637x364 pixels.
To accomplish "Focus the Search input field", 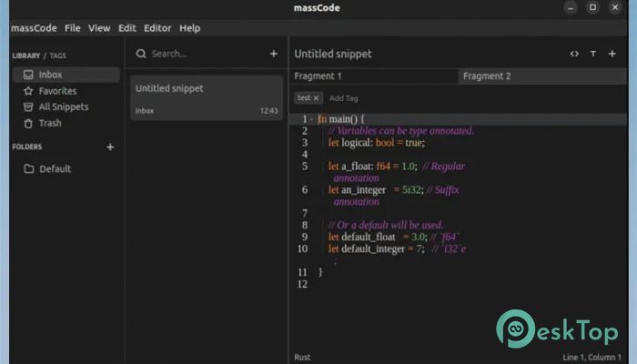I will (x=207, y=54).
